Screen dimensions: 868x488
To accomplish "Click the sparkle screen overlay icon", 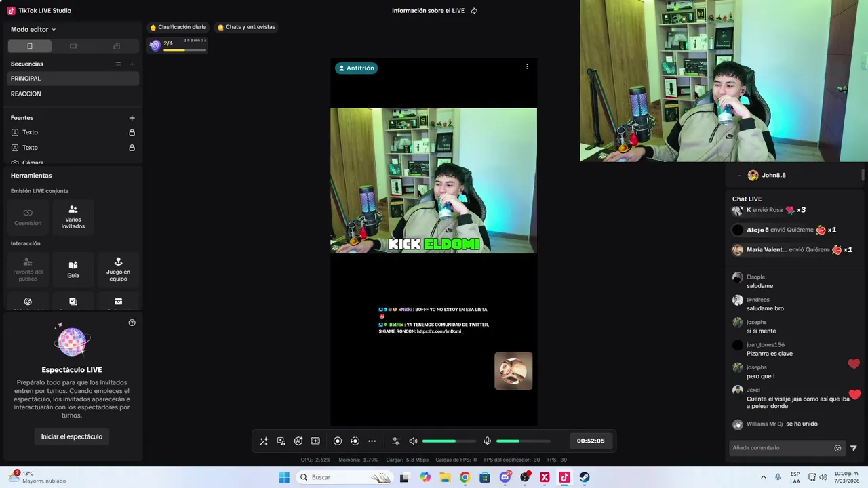I will point(315,441).
